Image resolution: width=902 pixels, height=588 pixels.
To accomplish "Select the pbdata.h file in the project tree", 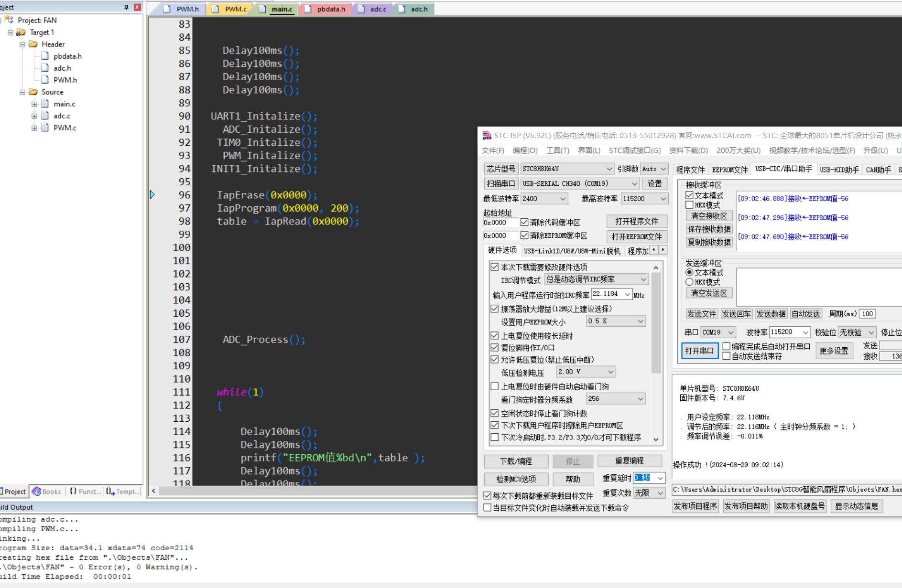I will pyautogui.click(x=67, y=56).
